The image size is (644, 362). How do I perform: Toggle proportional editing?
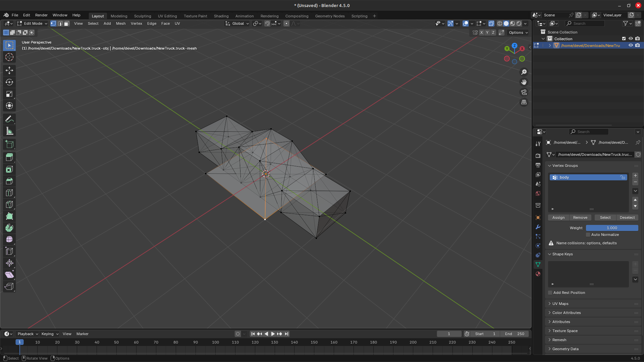pos(286,23)
